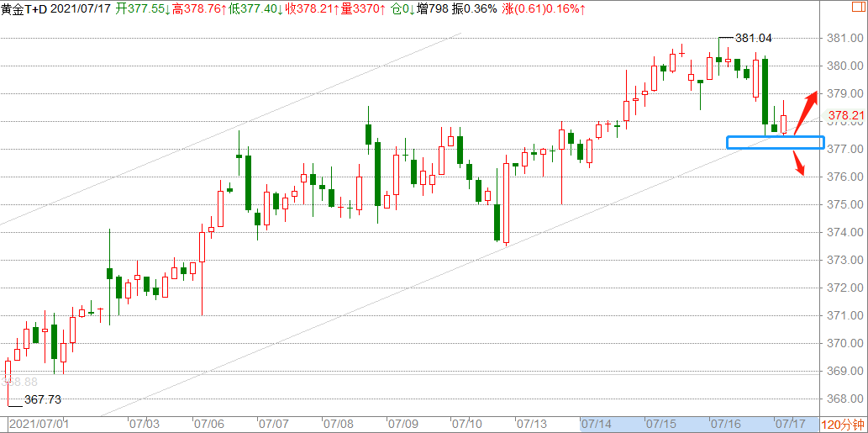This screenshot has height=433, width=868.
Task: Click the 369.00 price axis label
Action: (843, 371)
